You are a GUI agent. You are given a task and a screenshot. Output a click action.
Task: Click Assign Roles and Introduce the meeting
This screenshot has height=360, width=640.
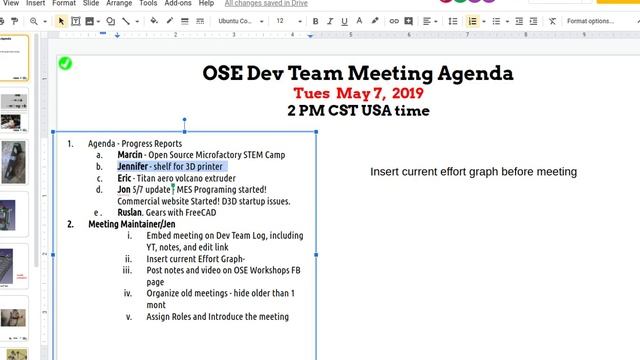point(218,317)
